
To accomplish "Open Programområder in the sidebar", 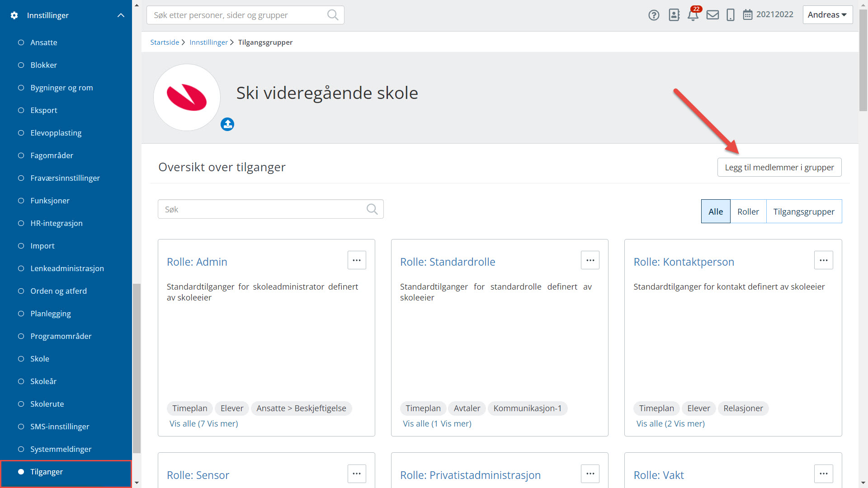I will [61, 336].
